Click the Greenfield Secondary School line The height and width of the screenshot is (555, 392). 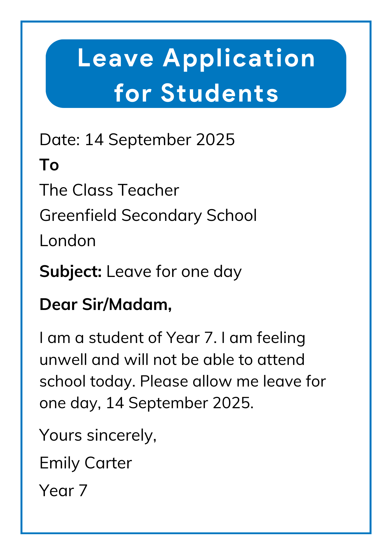coord(148,215)
